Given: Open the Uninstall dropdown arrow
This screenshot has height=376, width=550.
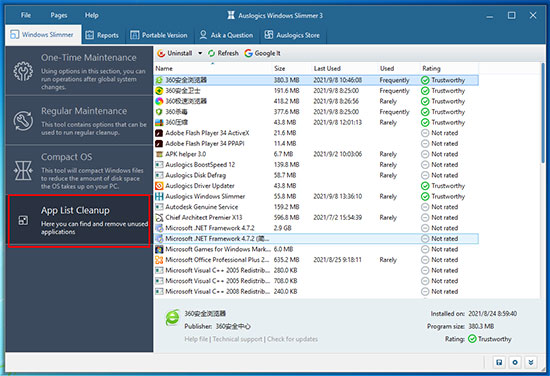Looking at the screenshot, I should [x=200, y=53].
